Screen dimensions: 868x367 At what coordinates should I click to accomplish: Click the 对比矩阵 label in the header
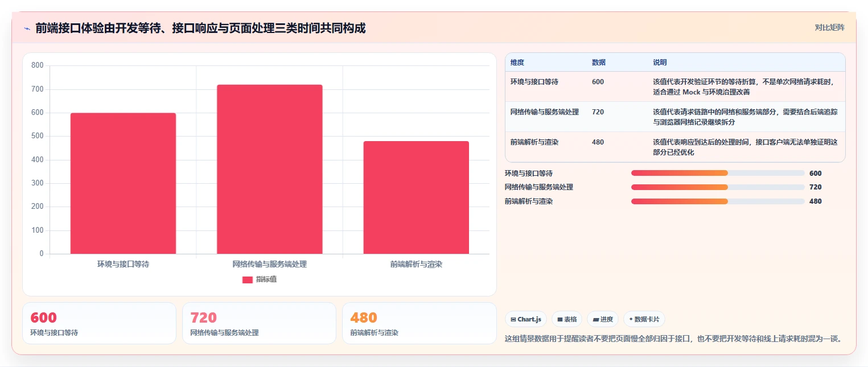829,27
